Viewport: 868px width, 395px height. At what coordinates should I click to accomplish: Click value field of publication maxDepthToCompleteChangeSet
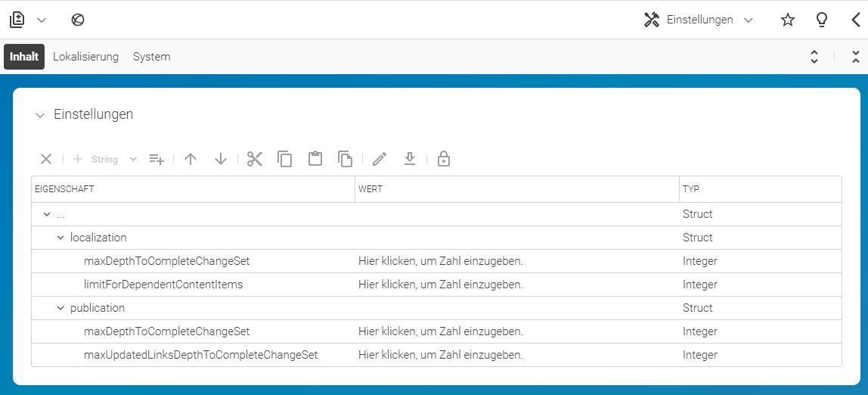coord(517,331)
